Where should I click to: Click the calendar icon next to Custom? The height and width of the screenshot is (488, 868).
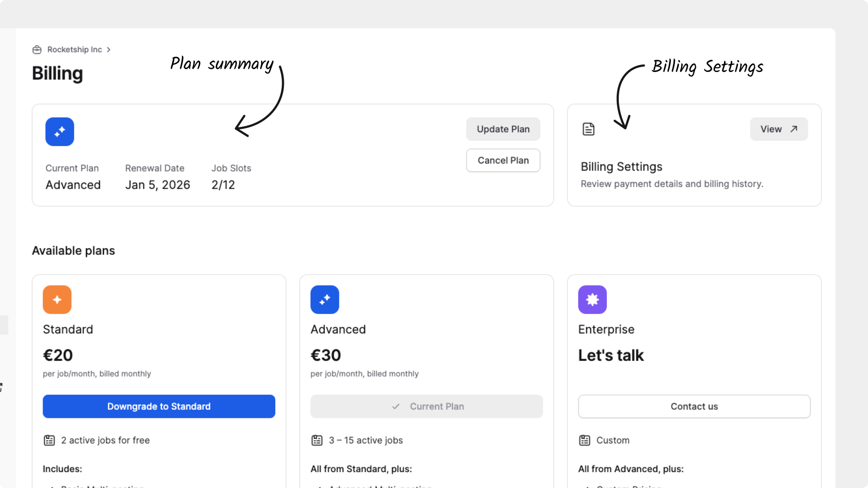(584, 440)
